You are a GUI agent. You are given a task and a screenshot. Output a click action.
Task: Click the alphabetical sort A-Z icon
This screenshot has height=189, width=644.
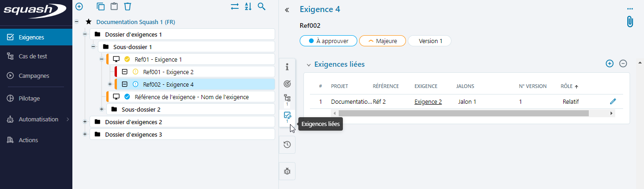248,6
